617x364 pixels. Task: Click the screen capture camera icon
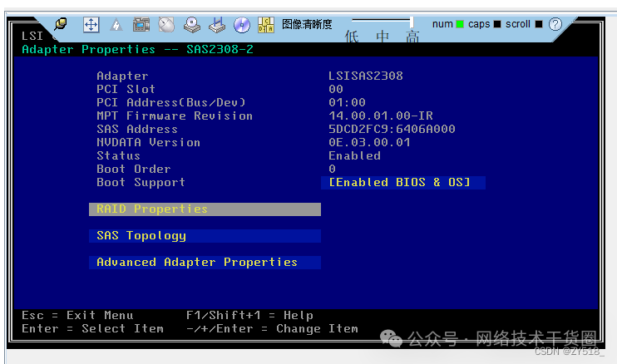point(141,25)
